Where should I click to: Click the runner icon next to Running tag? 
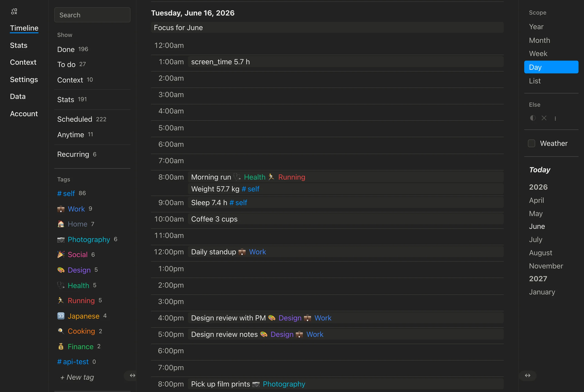point(61,301)
